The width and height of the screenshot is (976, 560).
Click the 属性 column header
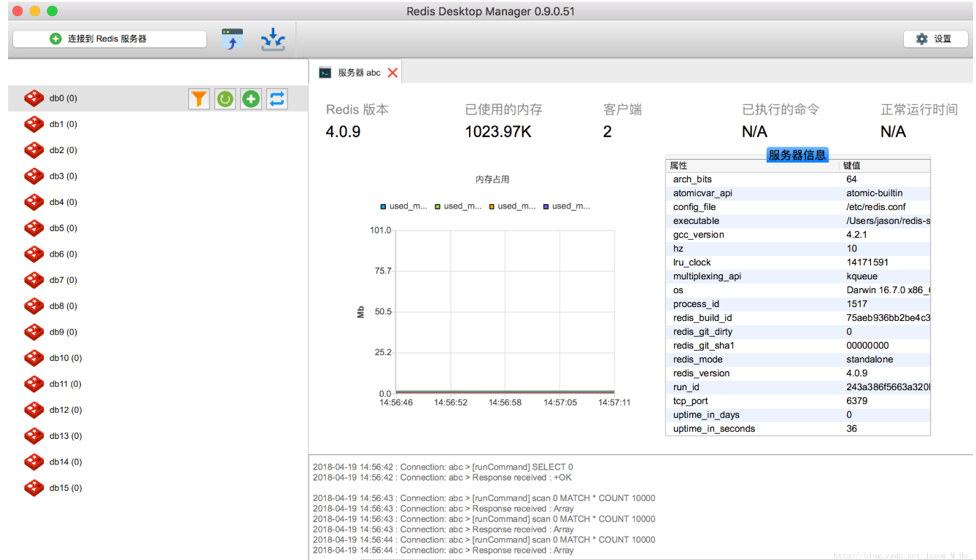coord(753,166)
